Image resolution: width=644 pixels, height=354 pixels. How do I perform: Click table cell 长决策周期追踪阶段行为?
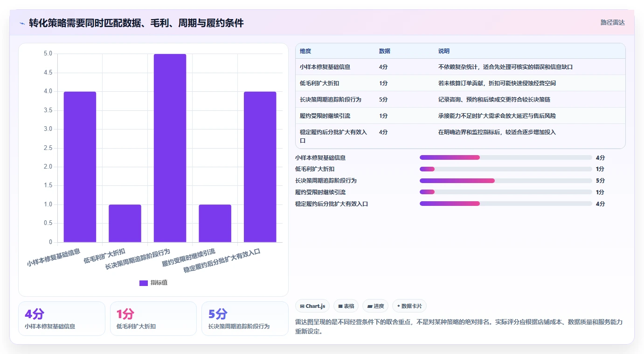coord(331,100)
